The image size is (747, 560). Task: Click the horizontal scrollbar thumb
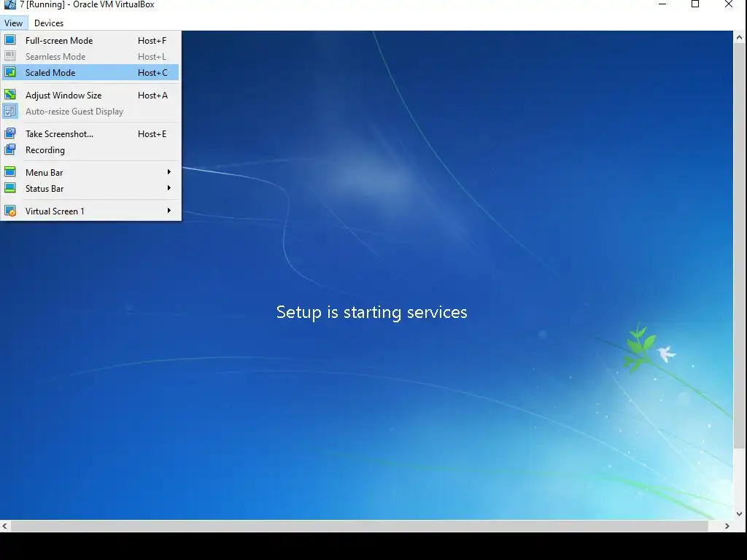pyautogui.click(x=360, y=526)
